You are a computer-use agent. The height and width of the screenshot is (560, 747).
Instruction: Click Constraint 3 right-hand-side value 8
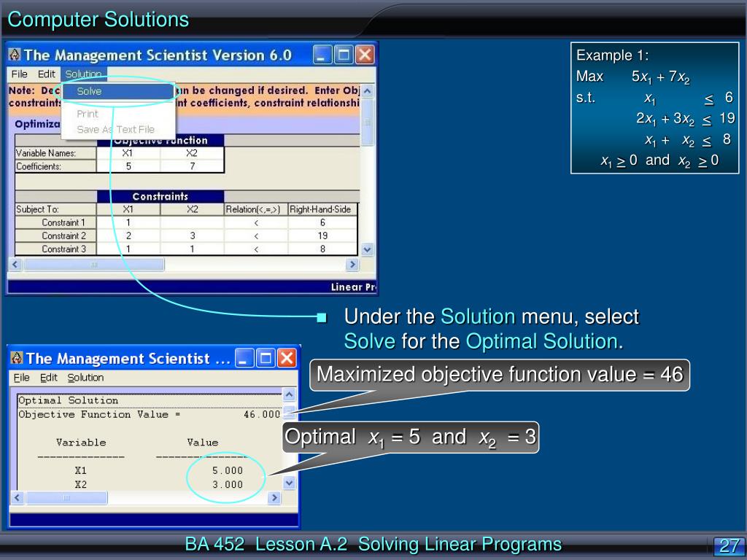[x=322, y=249]
